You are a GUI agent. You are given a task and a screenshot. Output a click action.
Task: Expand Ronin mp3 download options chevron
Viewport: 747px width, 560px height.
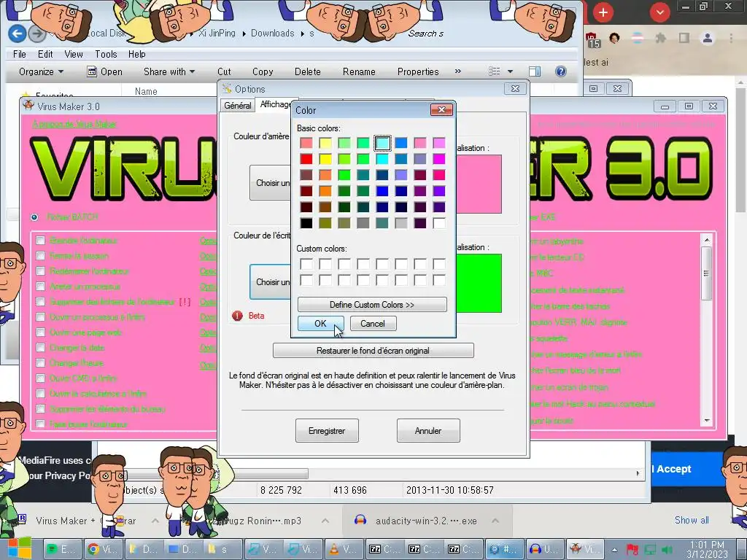[x=325, y=521]
